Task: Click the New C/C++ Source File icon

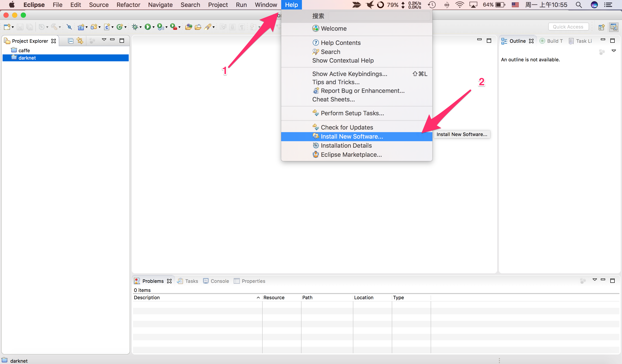Action: point(107,27)
